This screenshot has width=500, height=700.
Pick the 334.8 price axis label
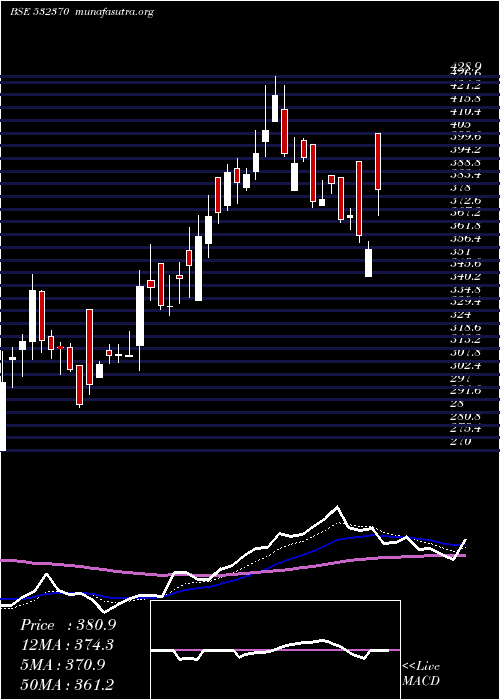[x=465, y=289]
